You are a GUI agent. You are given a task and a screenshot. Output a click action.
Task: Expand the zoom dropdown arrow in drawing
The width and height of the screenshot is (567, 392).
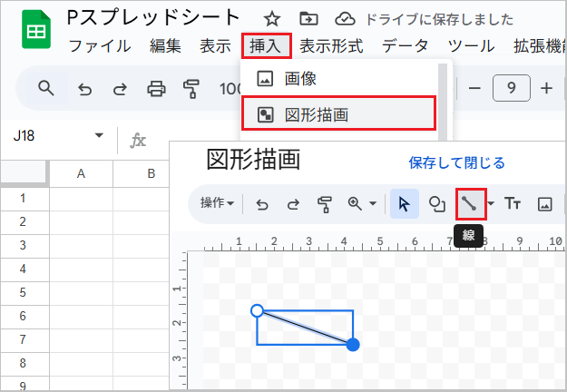(x=373, y=203)
